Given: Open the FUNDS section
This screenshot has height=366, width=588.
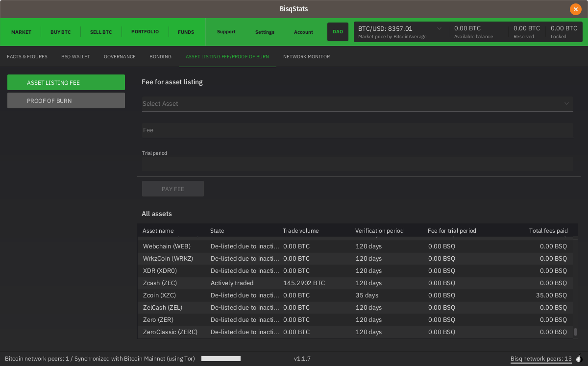Looking at the screenshot, I should point(186,32).
